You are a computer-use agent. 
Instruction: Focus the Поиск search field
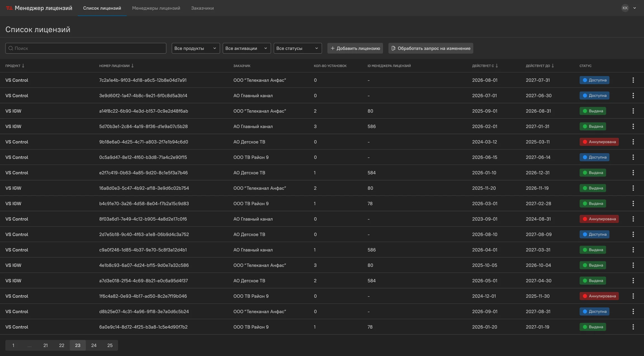pos(86,48)
